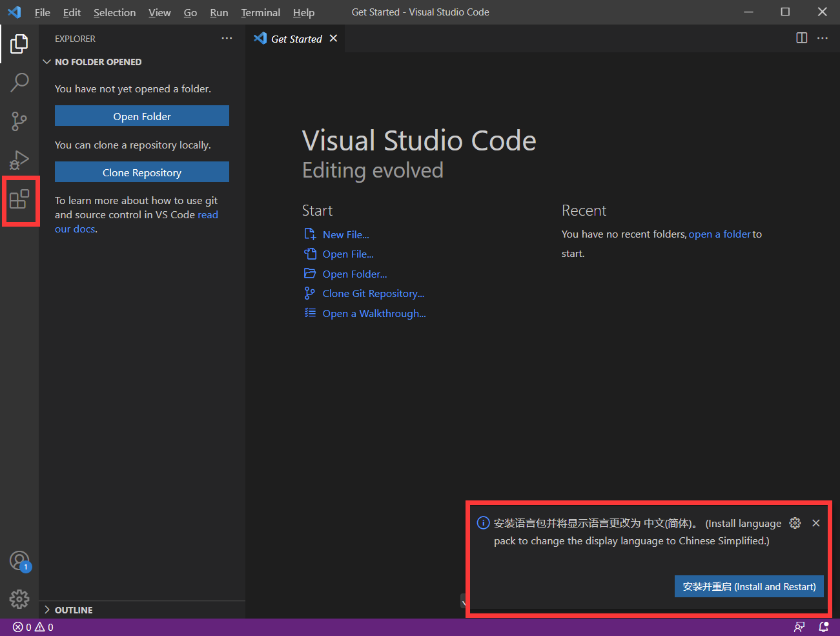
Task: Open the Extensions view
Action: tap(19, 199)
